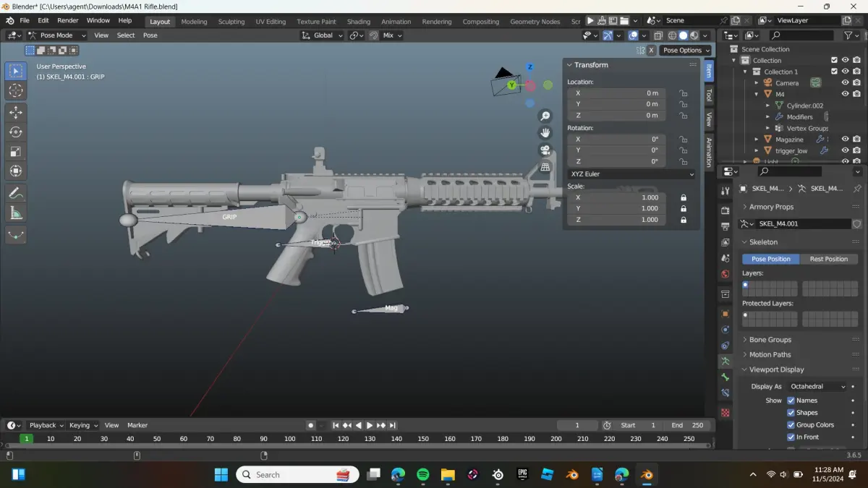This screenshot has height=488, width=868.
Task: Open Global transform orientation dropdown
Action: [323, 35]
